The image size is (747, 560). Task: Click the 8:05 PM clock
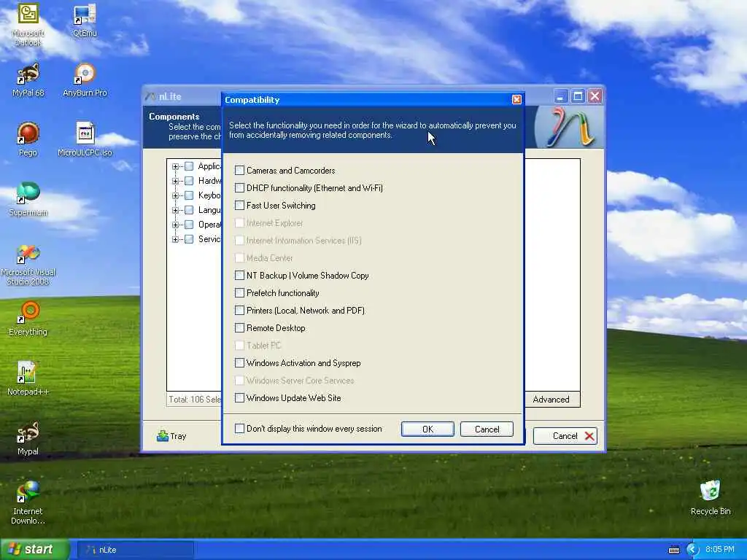coord(720,550)
